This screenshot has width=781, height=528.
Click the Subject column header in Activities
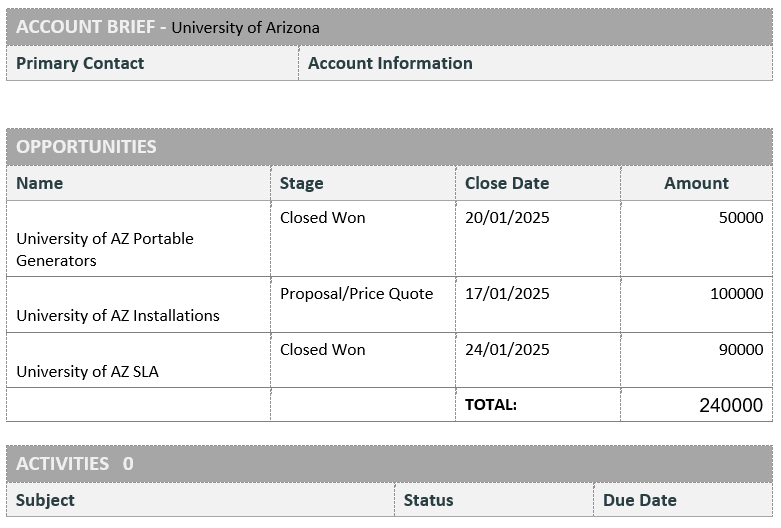pyautogui.click(x=45, y=500)
